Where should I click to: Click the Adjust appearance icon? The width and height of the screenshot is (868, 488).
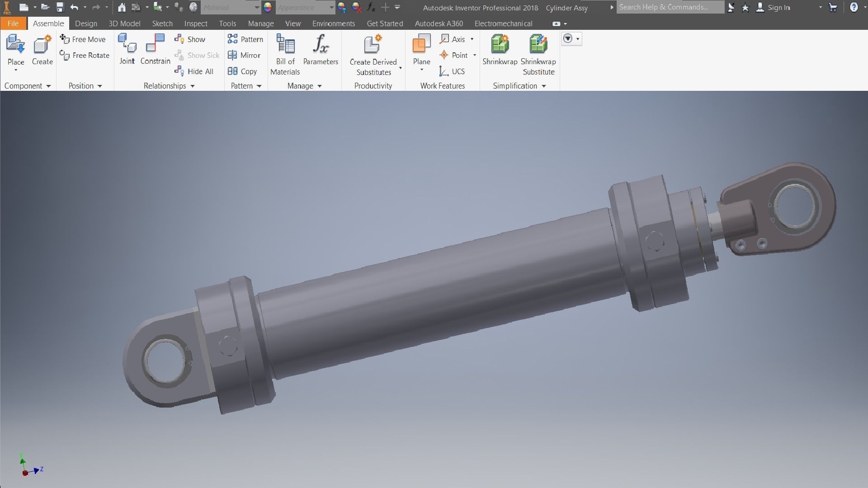point(342,7)
